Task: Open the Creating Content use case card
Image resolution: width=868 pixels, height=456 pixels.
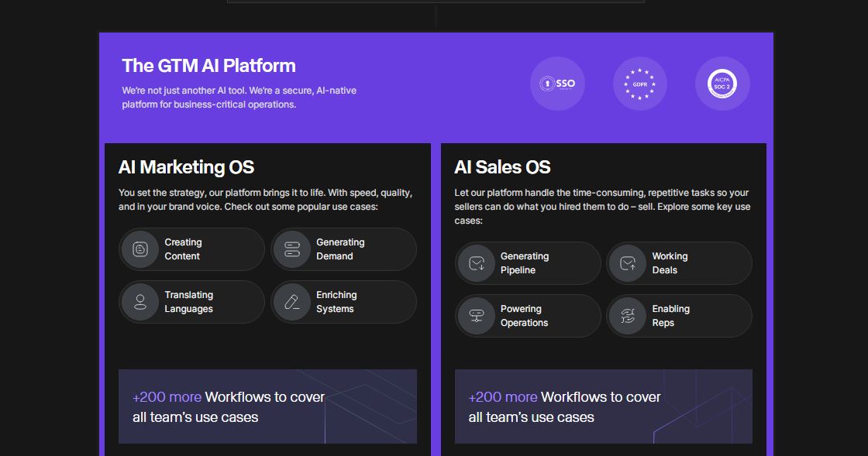Action: 191,249
